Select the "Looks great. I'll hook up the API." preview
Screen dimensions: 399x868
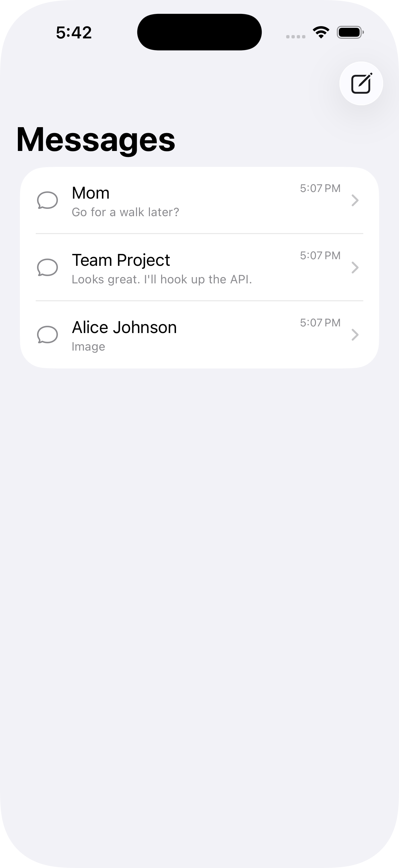pyautogui.click(x=162, y=279)
